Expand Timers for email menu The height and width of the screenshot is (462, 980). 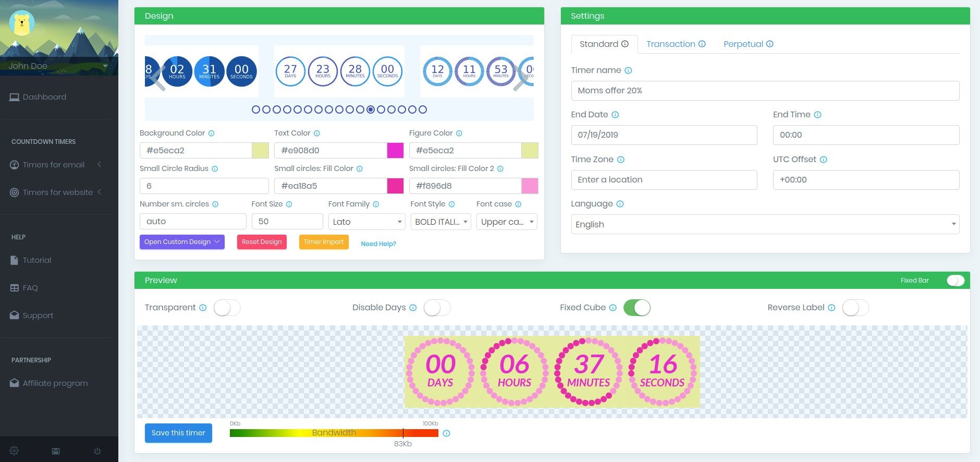click(54, 165)
